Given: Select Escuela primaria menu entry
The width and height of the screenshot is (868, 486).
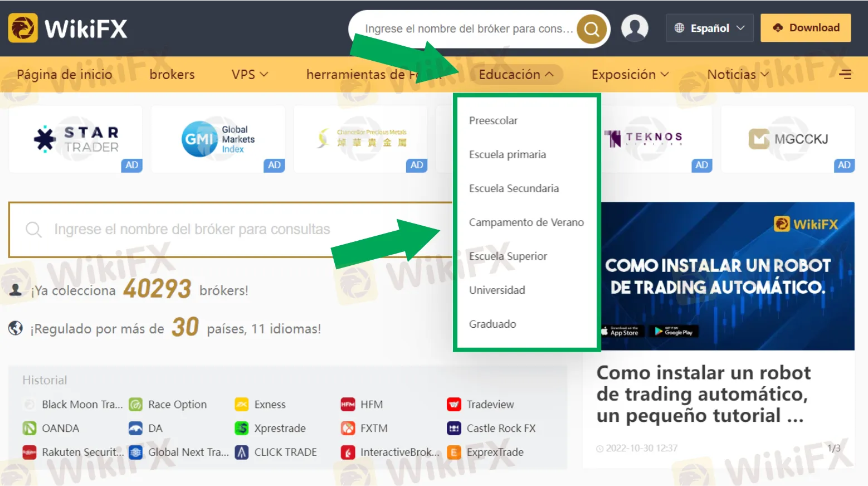Looking at the screenshot, I should tap(508, 154).
